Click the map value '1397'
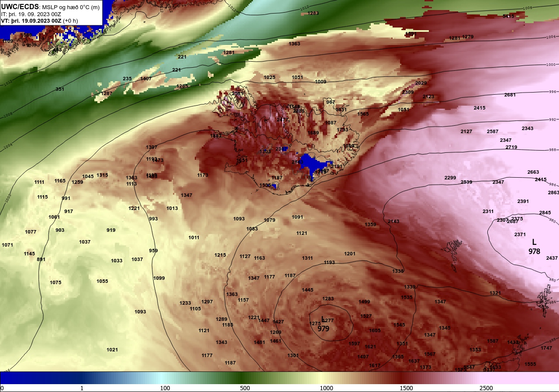Viewport: 559px width, 392px height. coord(152,147)
